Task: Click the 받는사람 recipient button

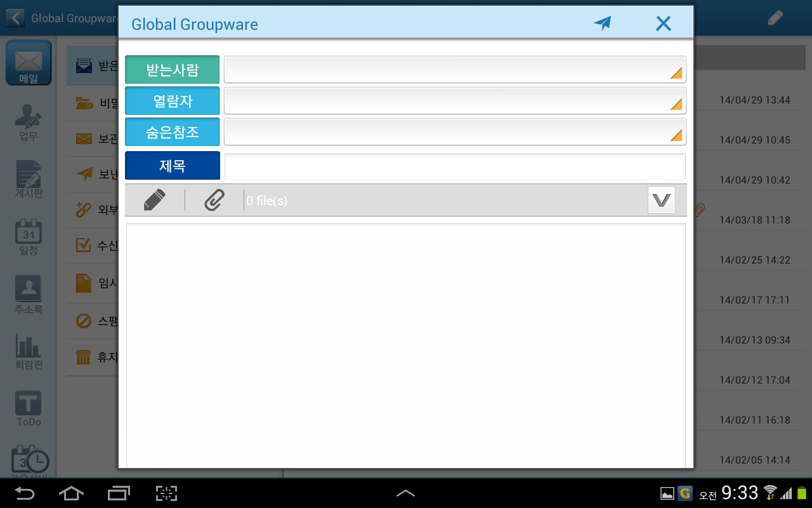Action: pos(173,70)
